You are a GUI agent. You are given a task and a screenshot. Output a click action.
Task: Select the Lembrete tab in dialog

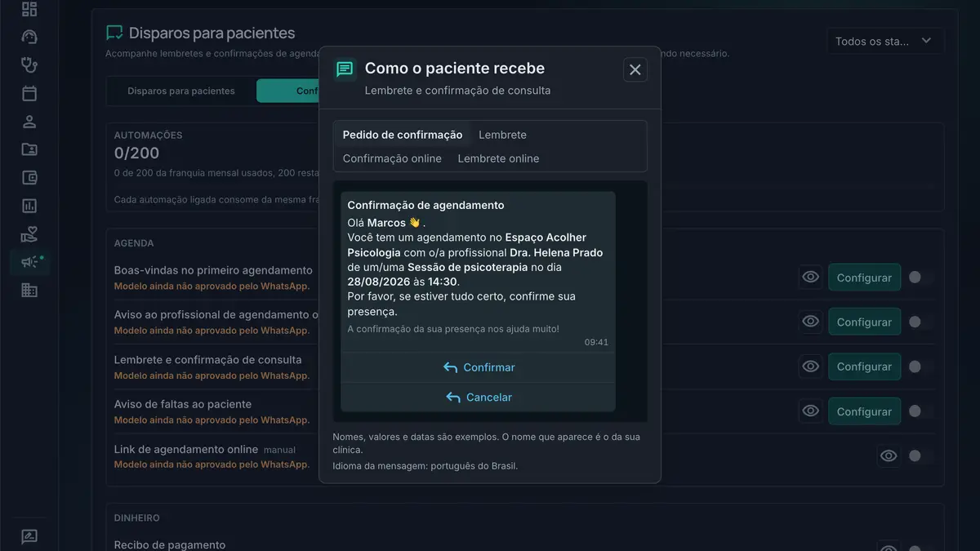pos(502,135)
